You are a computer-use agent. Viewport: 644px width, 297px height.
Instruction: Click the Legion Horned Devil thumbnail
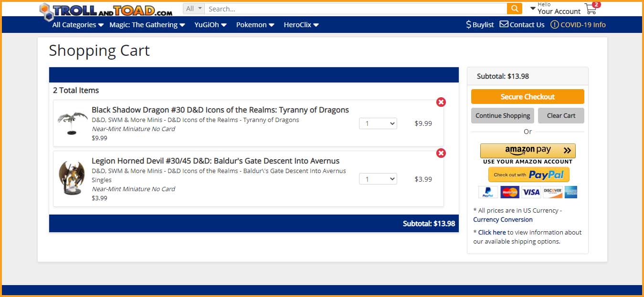pos(72,178)
